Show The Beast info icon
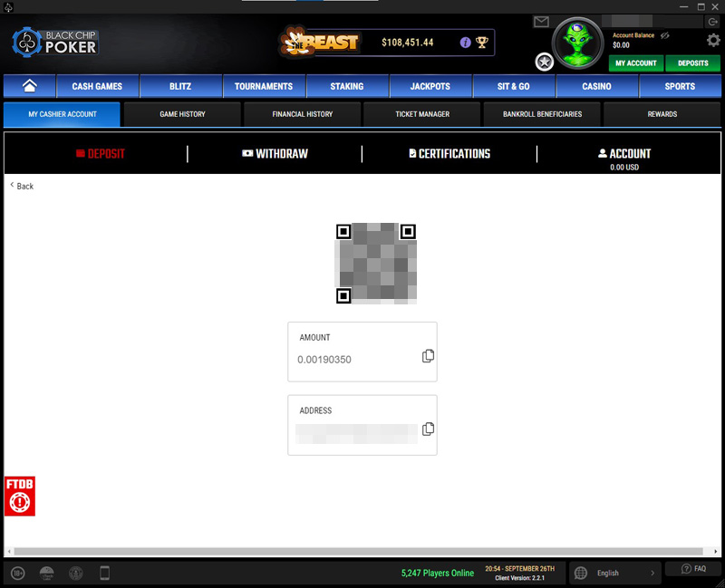The width and height of the screenshot is (725, 588). click(465, 43)
